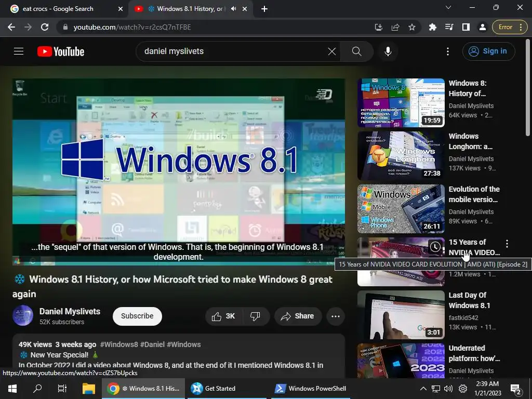
Task: Go back to previous page in Chrome
Action: [x=11, y=27]
